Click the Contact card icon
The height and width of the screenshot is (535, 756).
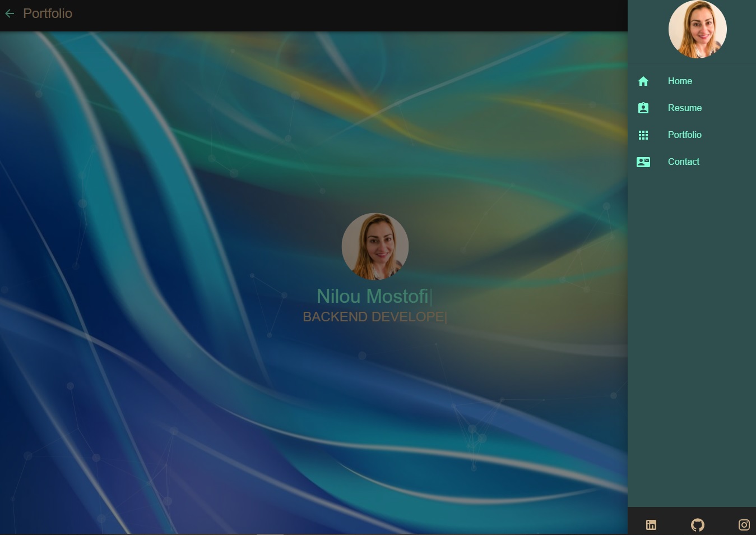tap(643, 162)
